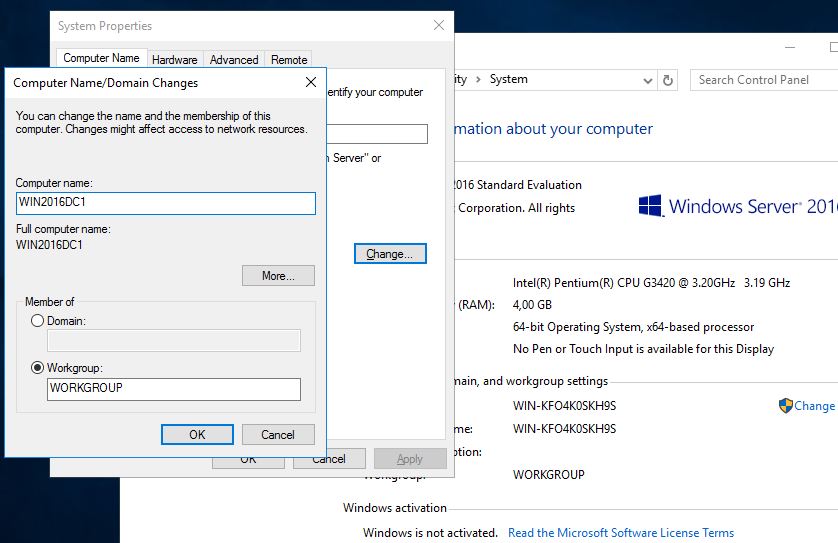This screenshot has height=543, width=838.
Task: Switch to the Computer Name tab
Action: 102,58
